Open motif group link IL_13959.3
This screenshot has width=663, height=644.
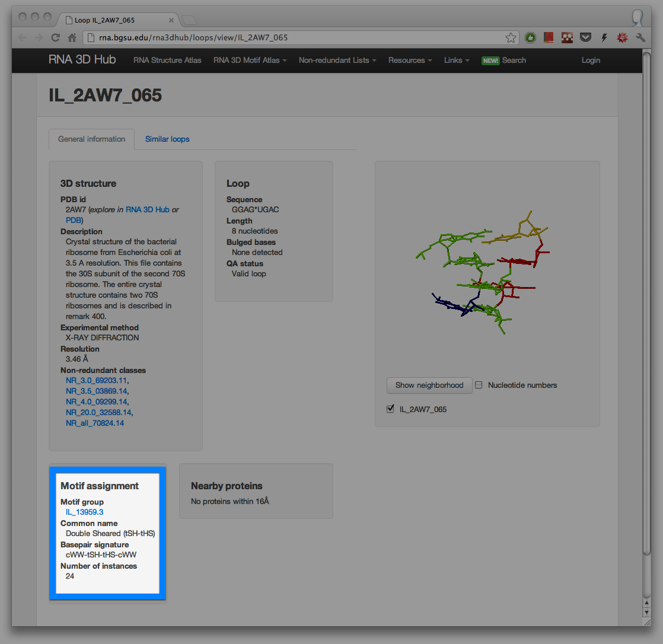point(85,512)
